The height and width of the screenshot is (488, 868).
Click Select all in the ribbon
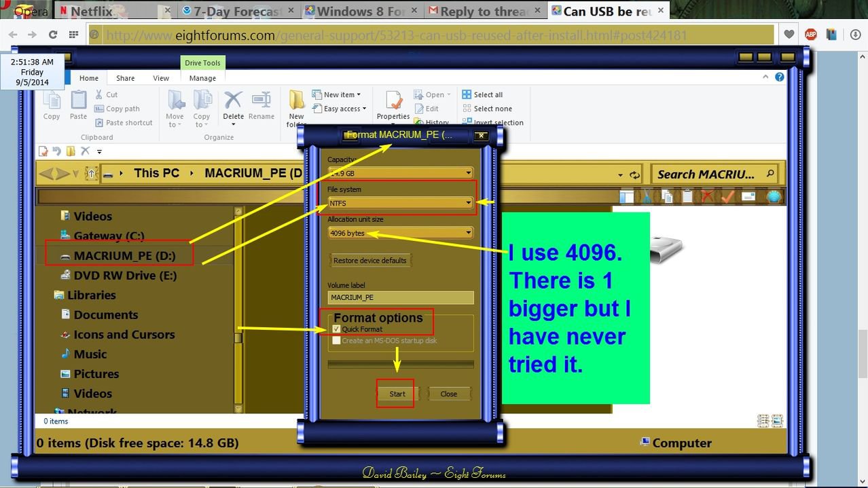point(482,94)
